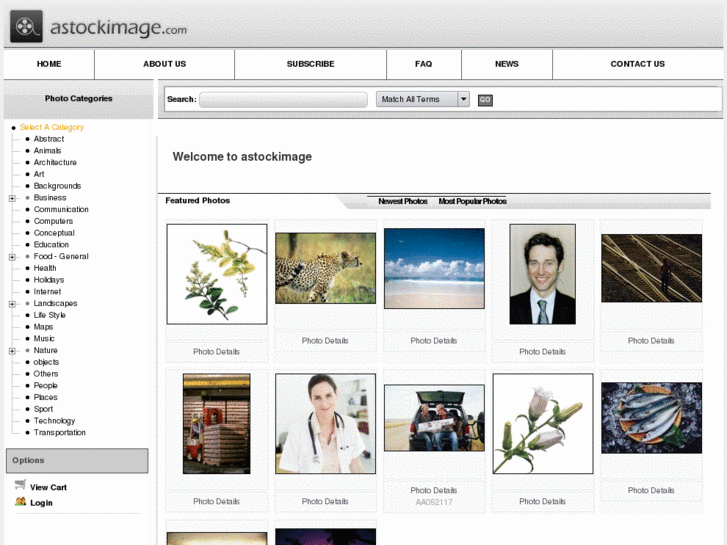Screen dimensions: 727x545
Task: Select the Computers category
Action: 53,221
